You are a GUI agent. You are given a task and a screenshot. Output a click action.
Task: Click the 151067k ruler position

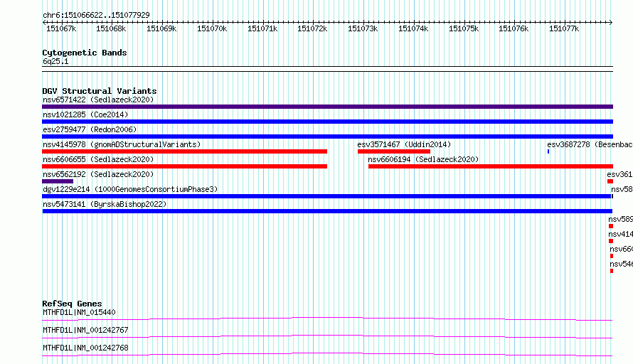61,28
